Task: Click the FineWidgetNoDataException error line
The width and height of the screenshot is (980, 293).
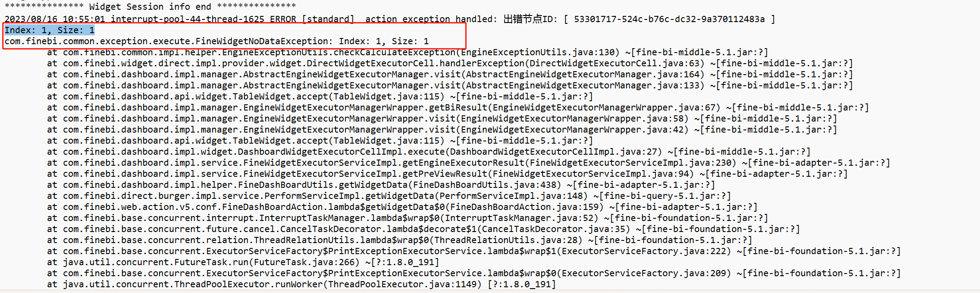Action: (x=217, y=41)
